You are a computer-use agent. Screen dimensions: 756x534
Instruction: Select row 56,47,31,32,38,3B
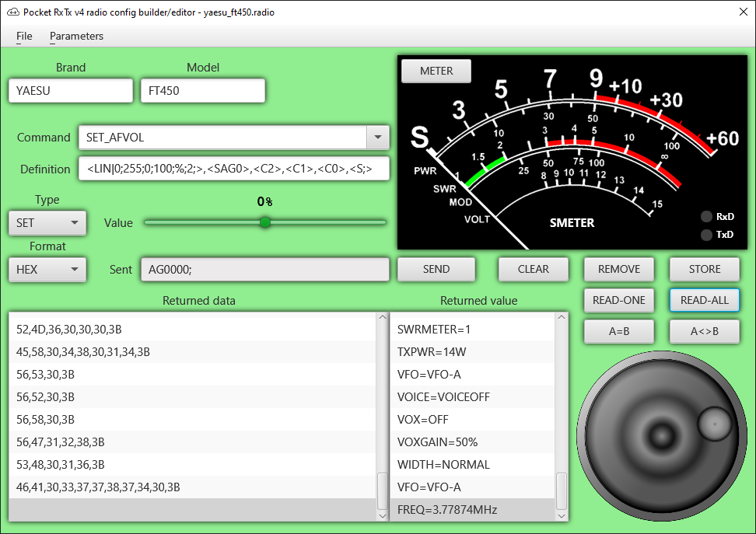click(x=192, y=442)
